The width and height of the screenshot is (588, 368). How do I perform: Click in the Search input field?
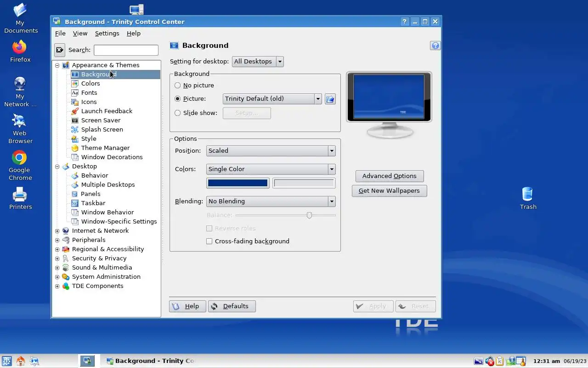(x=126, y=50)
